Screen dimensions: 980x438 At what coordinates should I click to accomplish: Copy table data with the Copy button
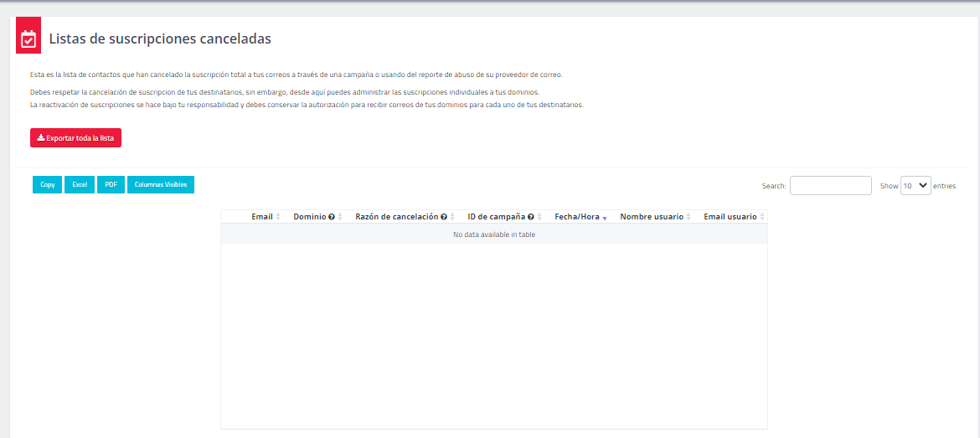(48, 184)
